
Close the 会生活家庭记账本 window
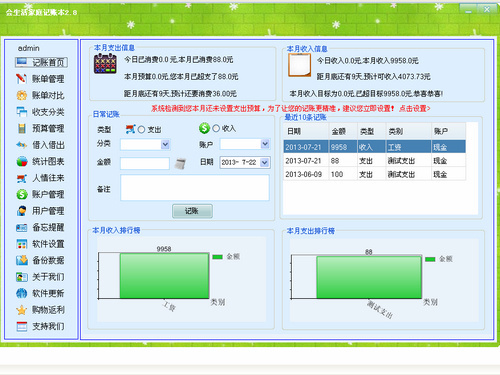click(487, 9)
